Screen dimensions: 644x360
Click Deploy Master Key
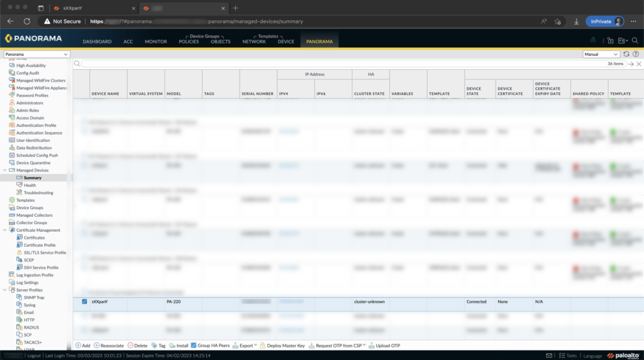click(x=282, y=346)
